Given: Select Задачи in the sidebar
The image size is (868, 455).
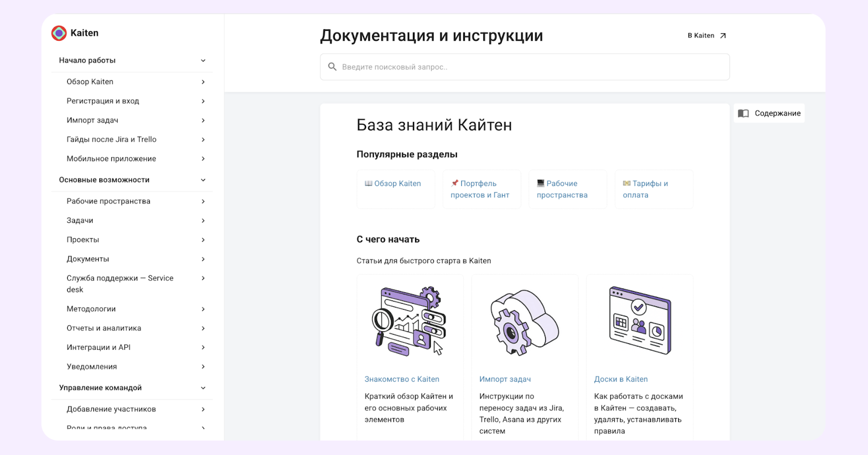Looking at the screenshot, I should pos(80,221).
